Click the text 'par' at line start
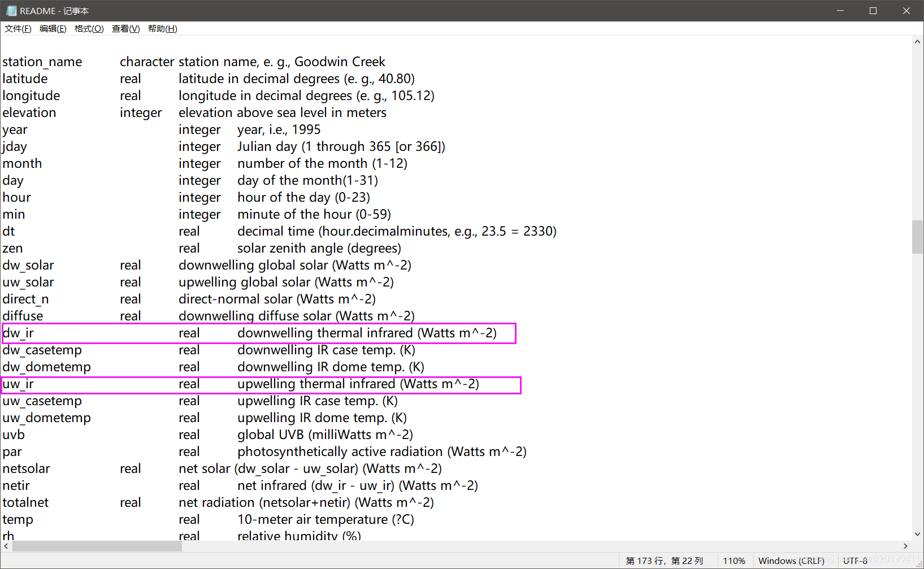This screenshot has height=569, width=924. [x=12, y=453]
